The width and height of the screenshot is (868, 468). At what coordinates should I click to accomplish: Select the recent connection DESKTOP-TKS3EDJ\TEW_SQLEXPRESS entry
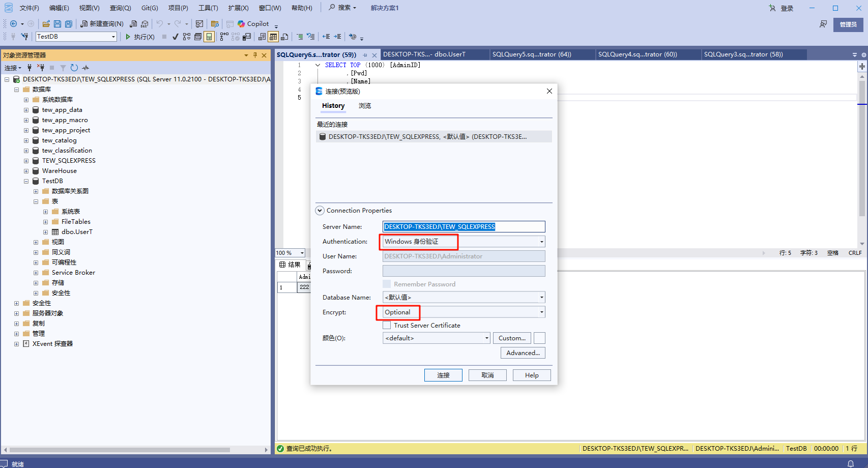[433, 136]
